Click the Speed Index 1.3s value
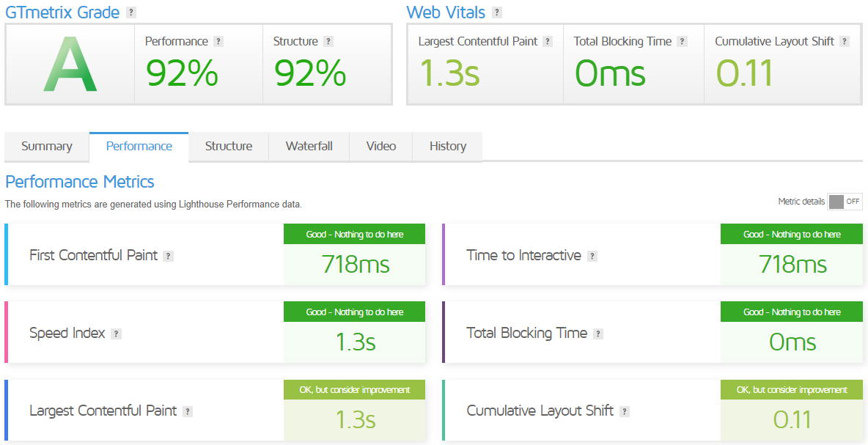The width and height of the screenshot is (868, 445). [356, 342]
